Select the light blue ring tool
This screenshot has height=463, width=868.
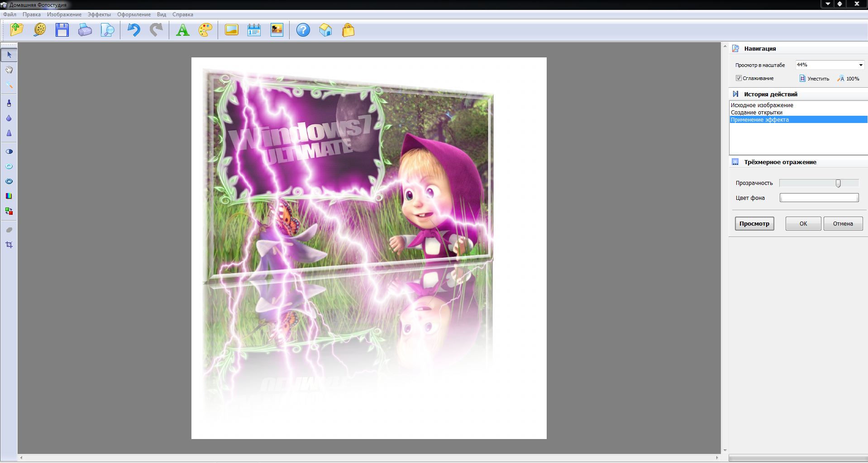point(9,166)
